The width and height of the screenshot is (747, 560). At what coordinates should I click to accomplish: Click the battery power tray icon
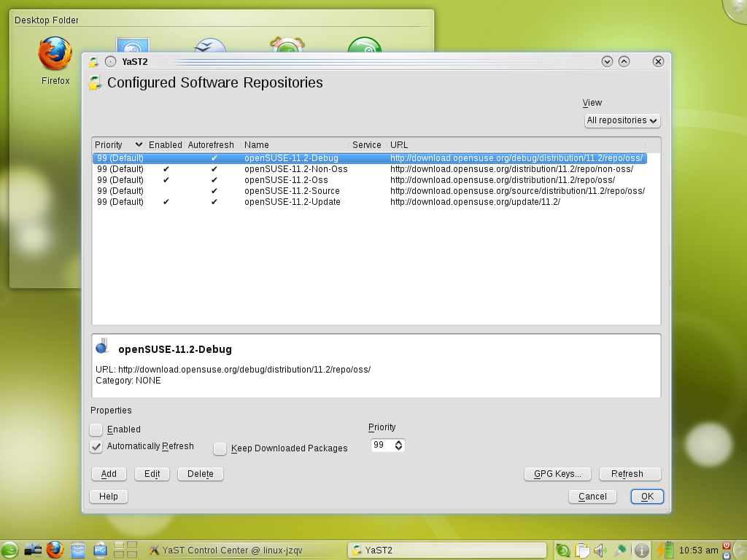pyautogui.click(x=665, y=550)
